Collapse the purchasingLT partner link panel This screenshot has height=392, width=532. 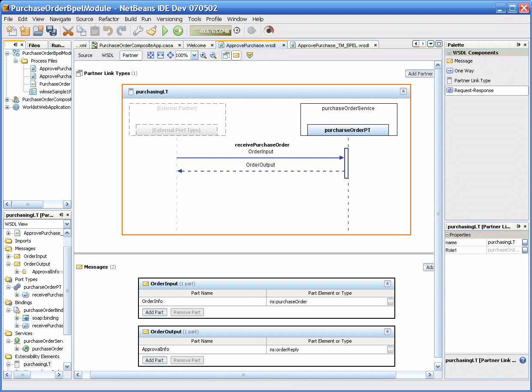(403, 91)
